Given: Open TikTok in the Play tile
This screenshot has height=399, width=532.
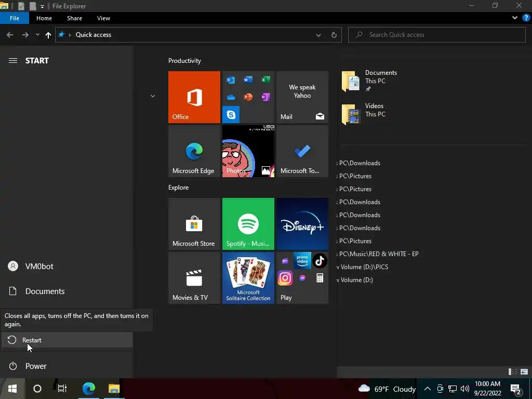Looking at the screenshot, I should [x=320, y=261].
